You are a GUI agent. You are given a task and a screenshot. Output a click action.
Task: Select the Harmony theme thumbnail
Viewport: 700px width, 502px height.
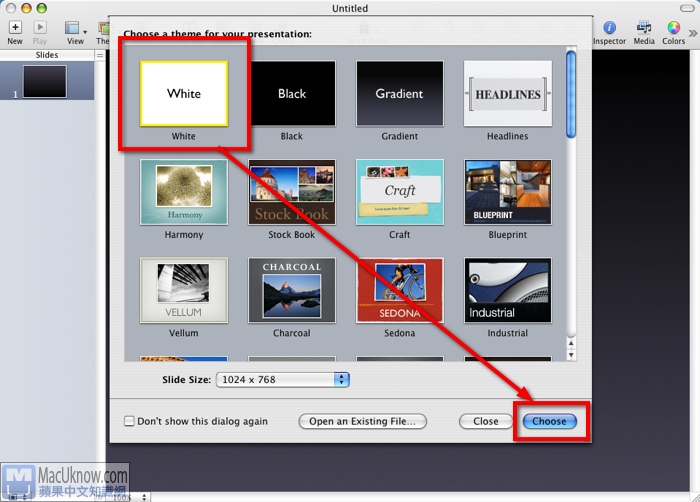pos(183,192)
